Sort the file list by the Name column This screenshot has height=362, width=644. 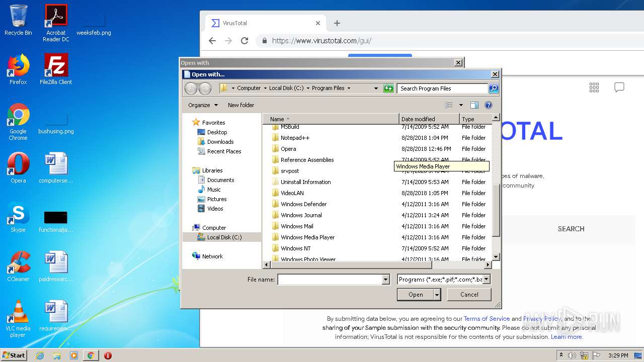pos(331,119)
